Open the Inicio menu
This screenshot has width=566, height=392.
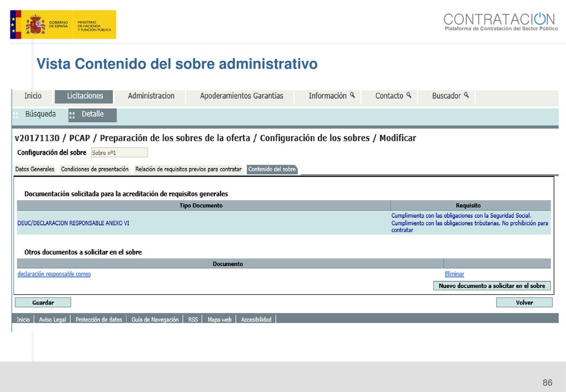pyautogui.click(x=33, y=96)
